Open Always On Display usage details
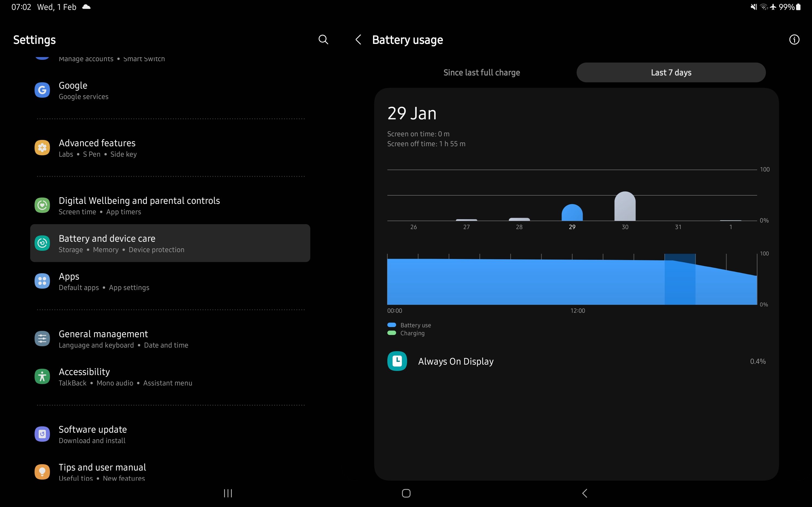This screenshot has height=507, width=812. click(570, 361)
